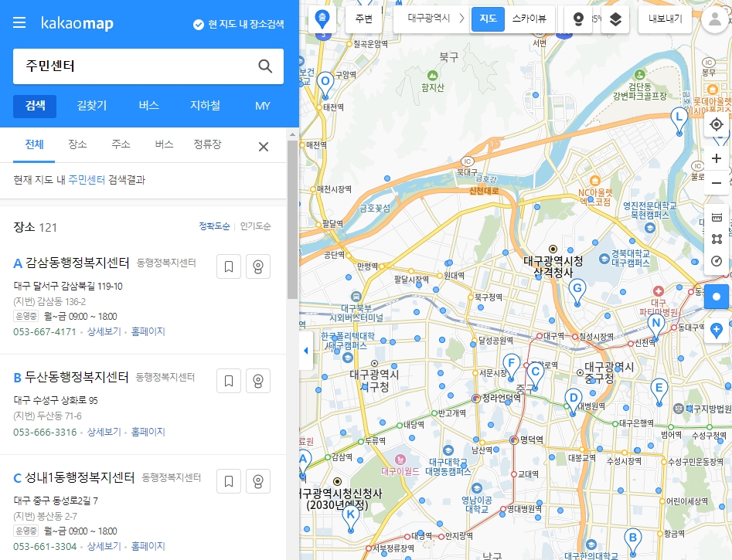
Task: Switch to the 버스 tab in search panel
Action: 148,107
